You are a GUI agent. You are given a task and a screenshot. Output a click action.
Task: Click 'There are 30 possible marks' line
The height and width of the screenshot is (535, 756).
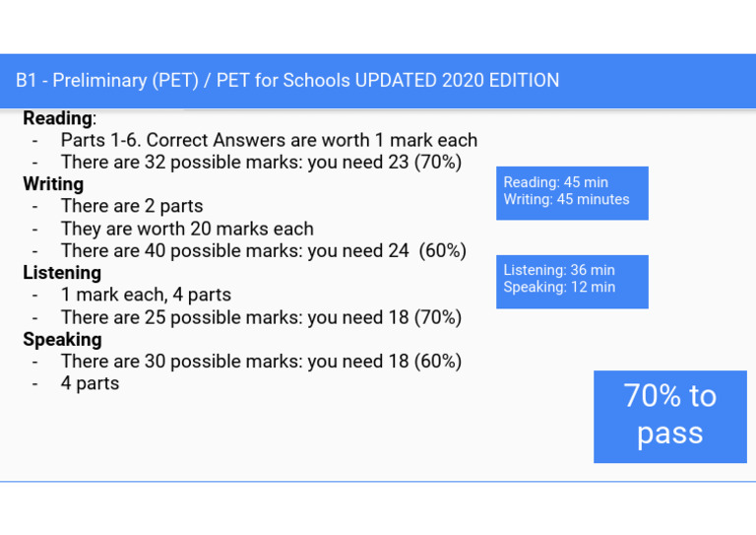click(260, 362)
